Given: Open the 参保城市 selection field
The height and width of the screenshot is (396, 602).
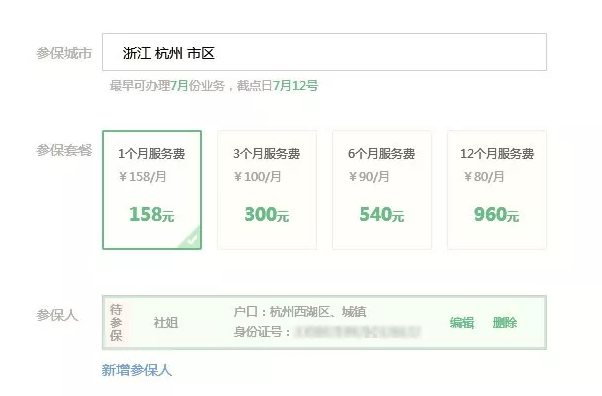Looking at the screenshot, I should click(324, 52).
